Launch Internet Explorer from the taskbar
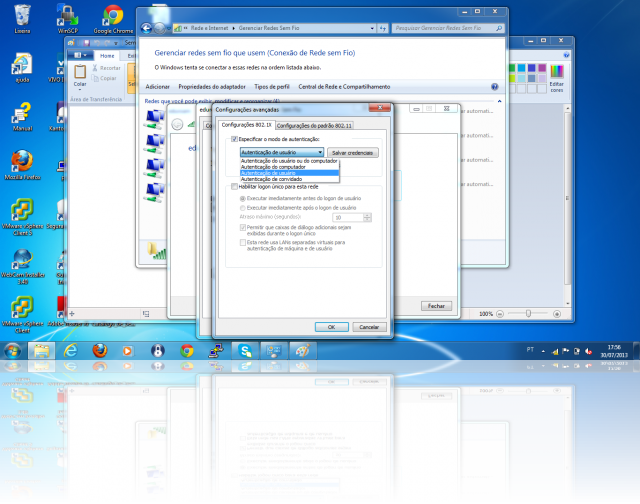Image resolution: width=640 pixels, height=504 pixels. click(71, 351)
